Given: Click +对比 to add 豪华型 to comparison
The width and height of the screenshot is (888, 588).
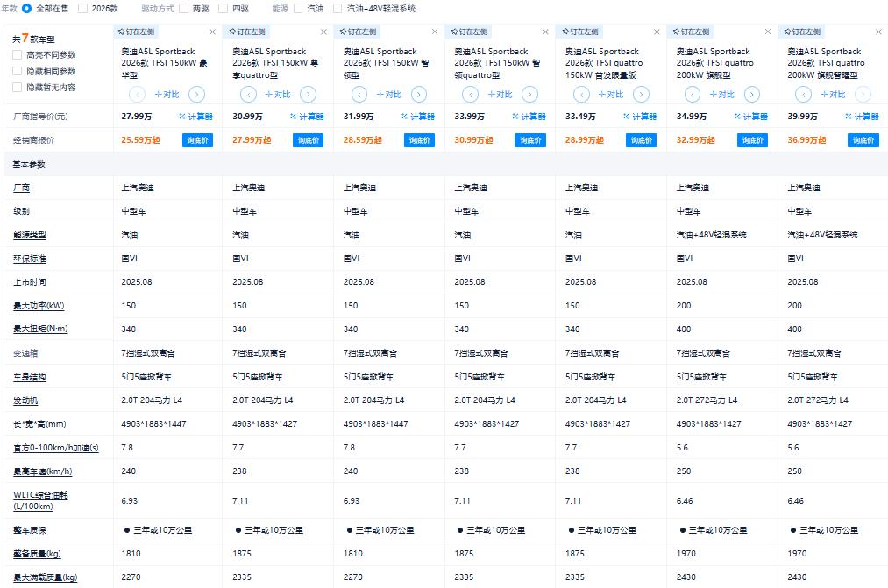Looking at the screenshot, I should 167,94.
